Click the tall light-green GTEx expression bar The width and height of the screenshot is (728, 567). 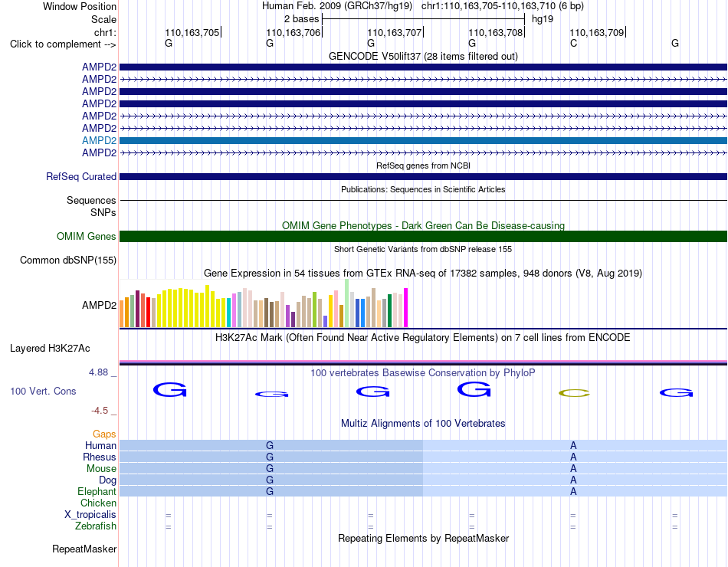click(346, 303)
